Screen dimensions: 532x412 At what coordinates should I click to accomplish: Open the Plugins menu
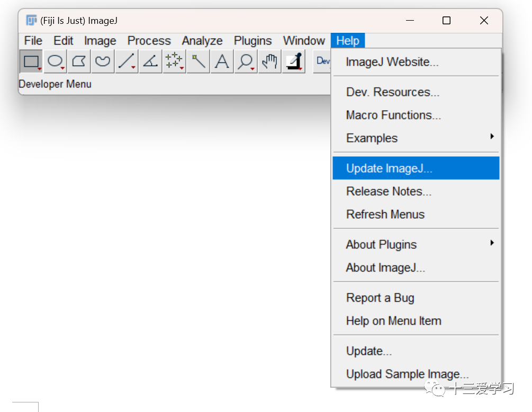(253, 41)
